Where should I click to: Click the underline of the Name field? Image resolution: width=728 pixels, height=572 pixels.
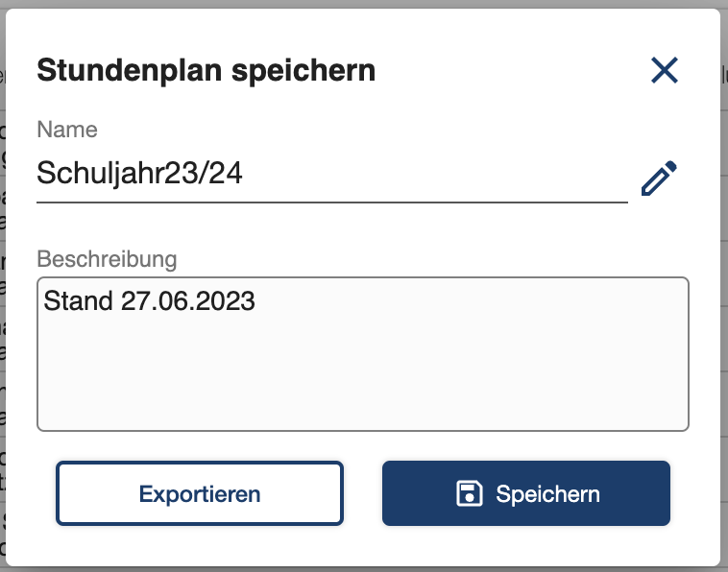[x=332, y=203]
